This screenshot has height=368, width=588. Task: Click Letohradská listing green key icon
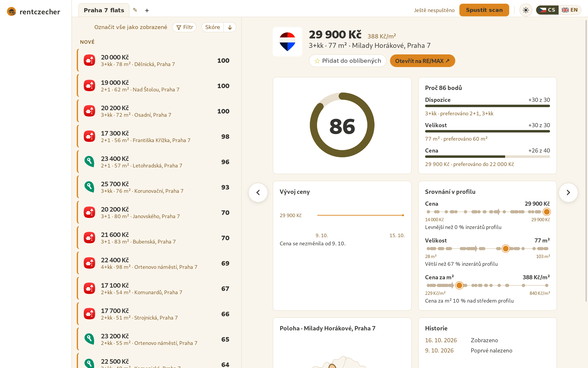[89, 162]
